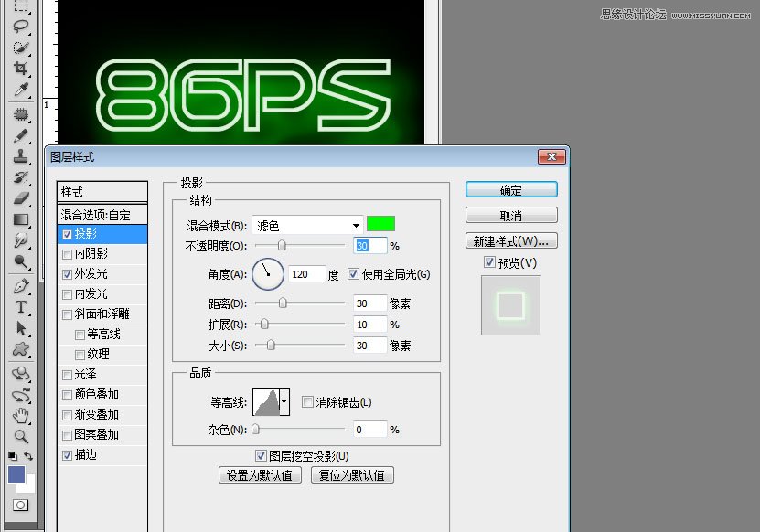The width and height of the screenshot is (760, 532).
Task: Click the 不透明度 opacity slider handle
Action: coord(282,246)
